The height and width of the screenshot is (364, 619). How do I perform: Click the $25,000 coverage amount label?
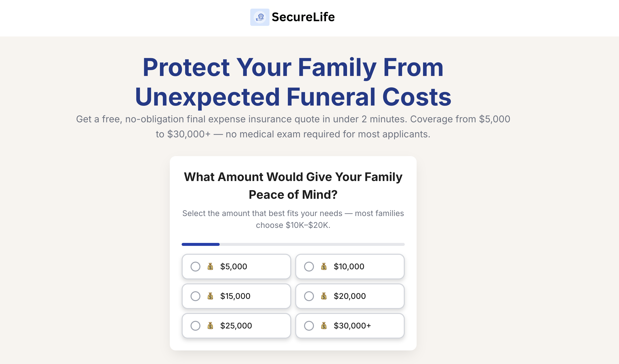236,326
